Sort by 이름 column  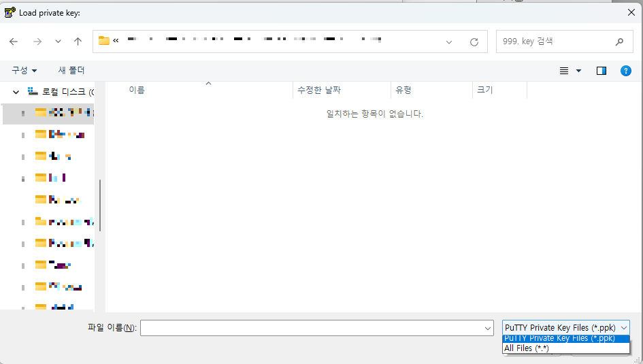(137, 90)
